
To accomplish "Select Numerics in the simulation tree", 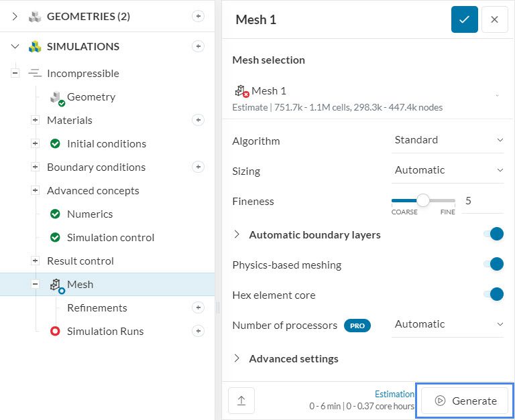I will 90,214.
